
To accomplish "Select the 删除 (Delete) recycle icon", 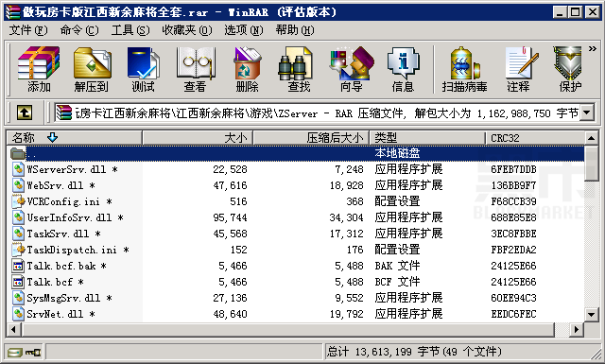I will click(x=248, y=69).
